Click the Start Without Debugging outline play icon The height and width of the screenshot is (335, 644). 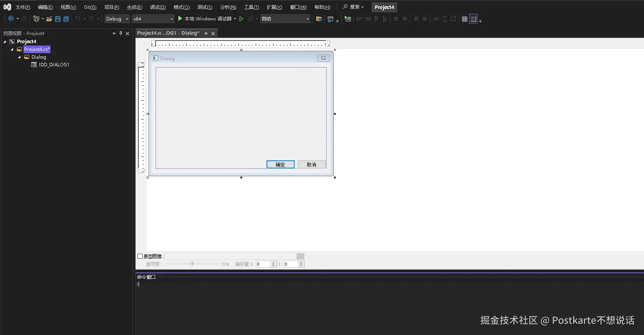241,19
